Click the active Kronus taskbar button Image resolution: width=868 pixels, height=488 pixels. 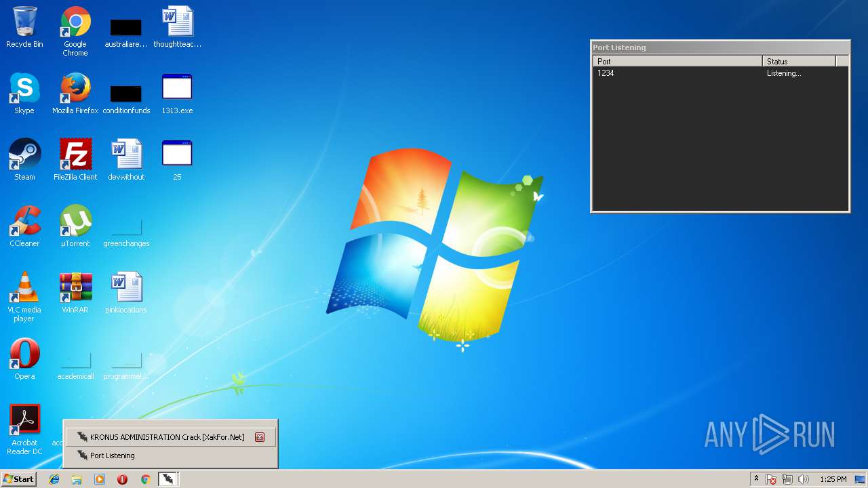coord(168,479)
